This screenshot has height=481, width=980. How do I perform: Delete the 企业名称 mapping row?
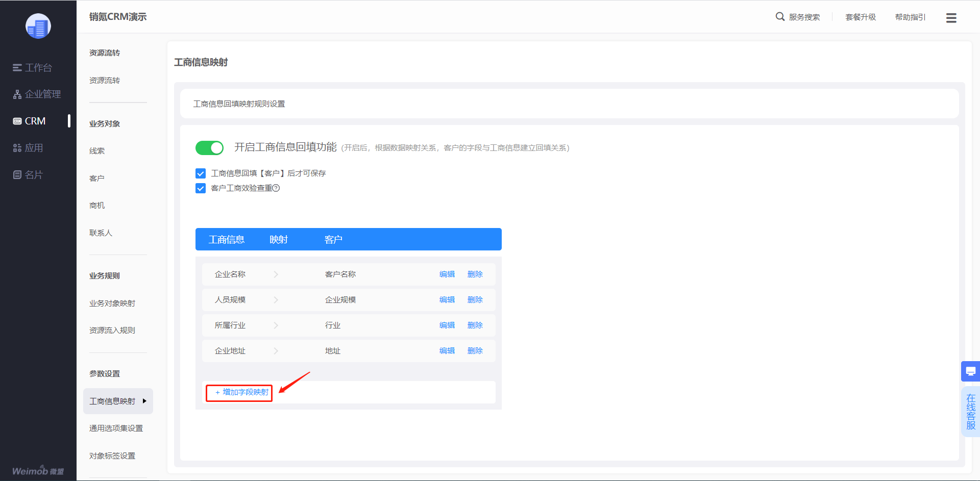pyautogui.click(x=475, y=274)
